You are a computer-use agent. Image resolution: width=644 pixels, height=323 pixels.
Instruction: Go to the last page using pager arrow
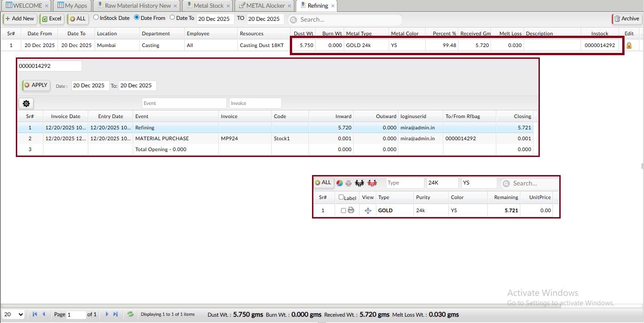point(115,314)
